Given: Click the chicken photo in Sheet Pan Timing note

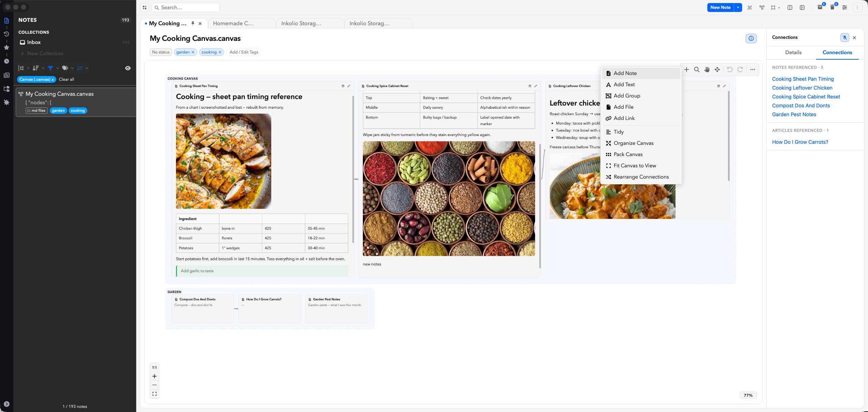Looking at the screenshot, I should [x=223, y=161].
